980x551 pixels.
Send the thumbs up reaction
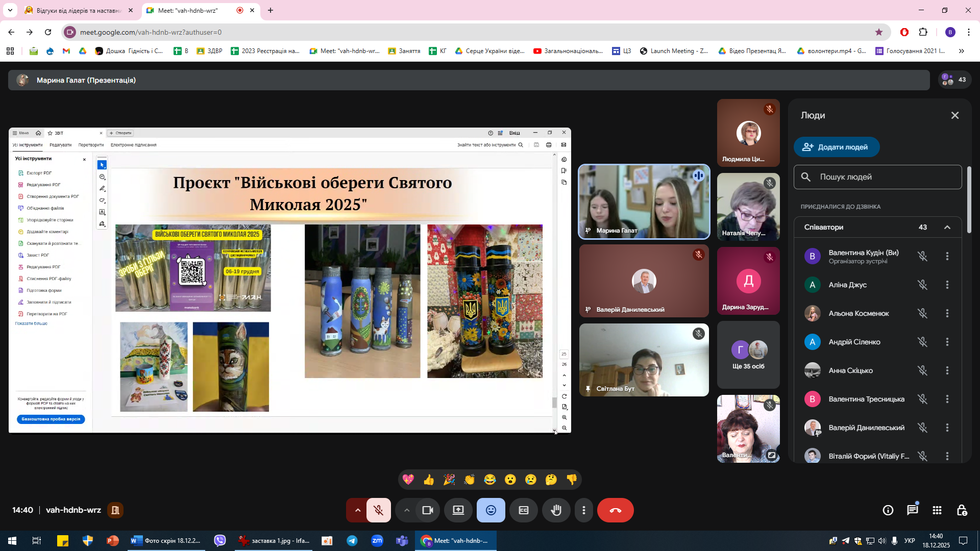click(429, 480)
